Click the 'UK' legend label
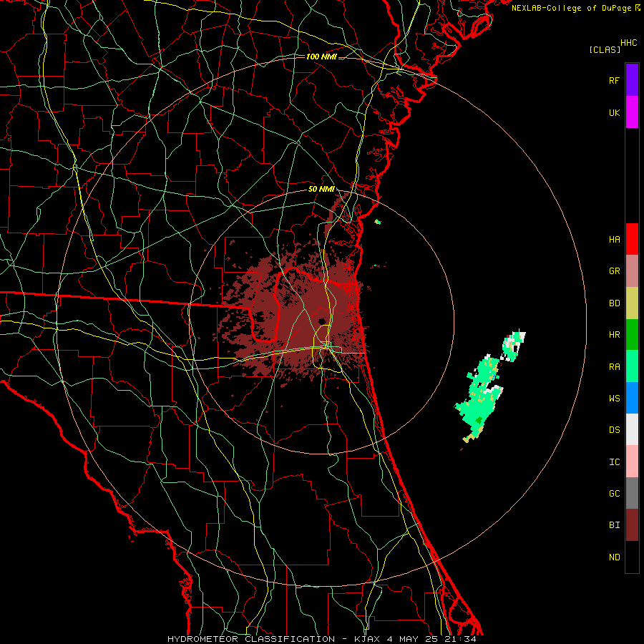This screenshot has height=644, width=644. [614, 112]
